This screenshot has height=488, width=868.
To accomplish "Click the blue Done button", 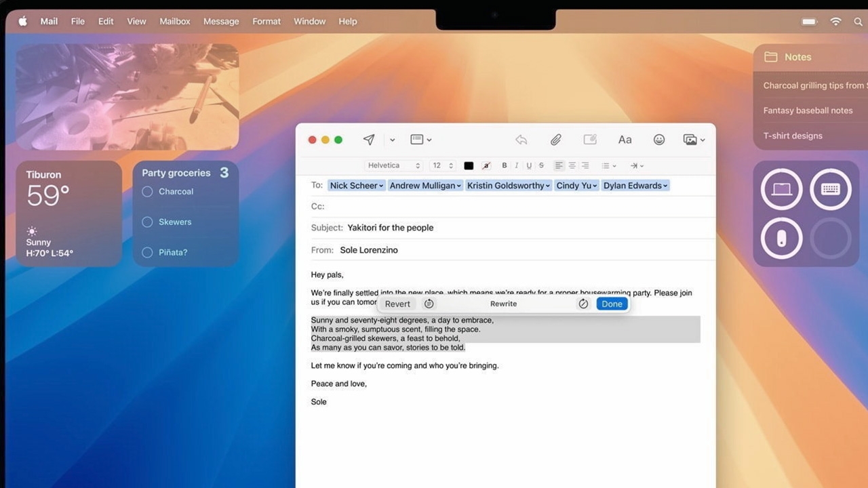I will tap(612, 304).
